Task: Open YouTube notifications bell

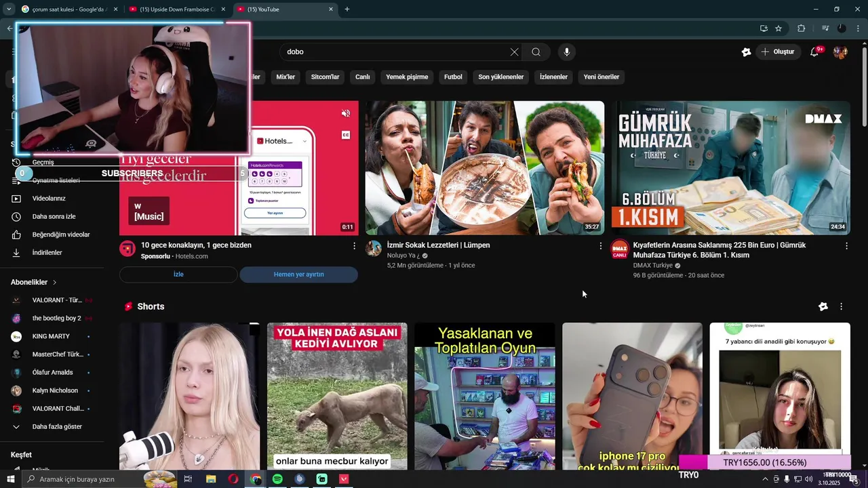Action: (x=814, y=52)
